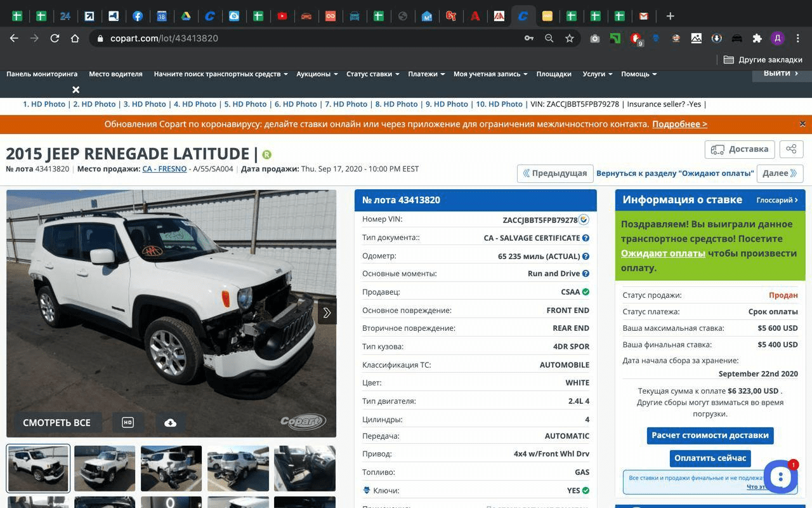
Task: Open help for Run and Drive
Action: click(x=586, y=274)
